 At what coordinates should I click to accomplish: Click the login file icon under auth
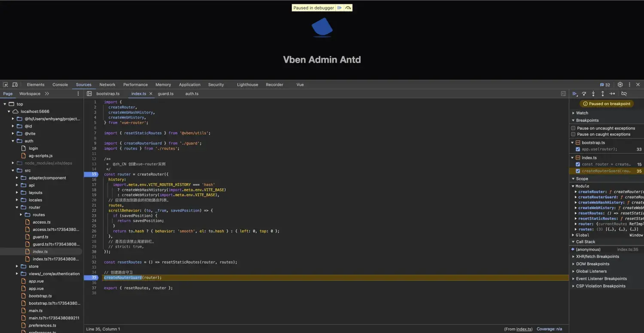pos(24,148)
